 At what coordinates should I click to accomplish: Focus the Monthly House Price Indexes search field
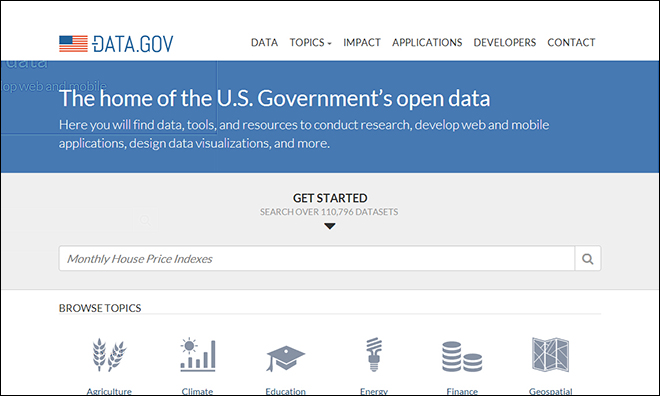point(317,258)
